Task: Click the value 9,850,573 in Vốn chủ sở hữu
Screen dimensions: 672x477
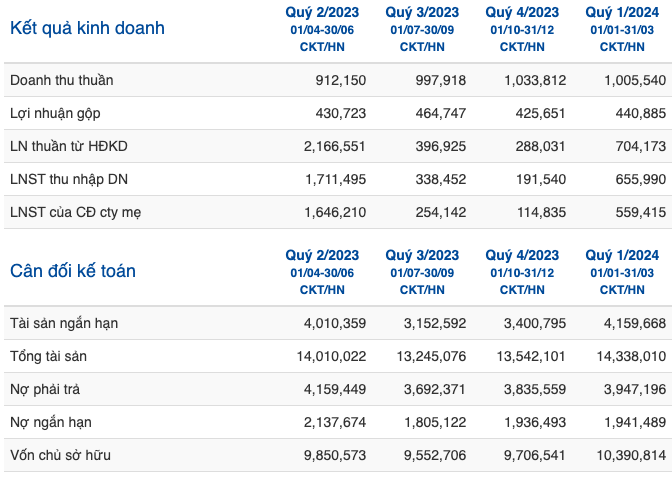Action: 335,455
